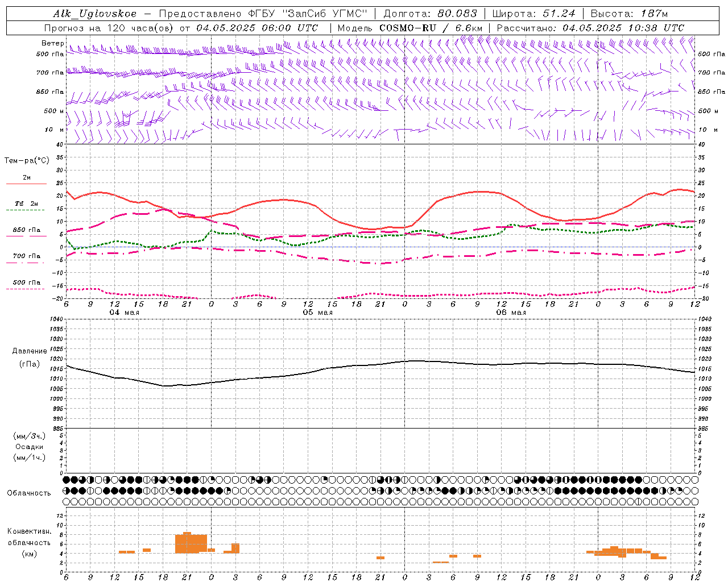
Task: Click the "05 мая" date label
Action: click(318, 313)
